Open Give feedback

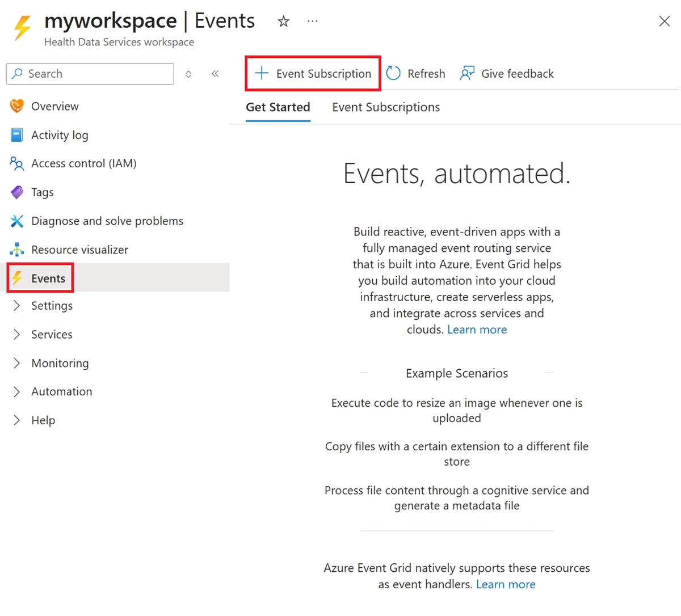click(507, 73)
